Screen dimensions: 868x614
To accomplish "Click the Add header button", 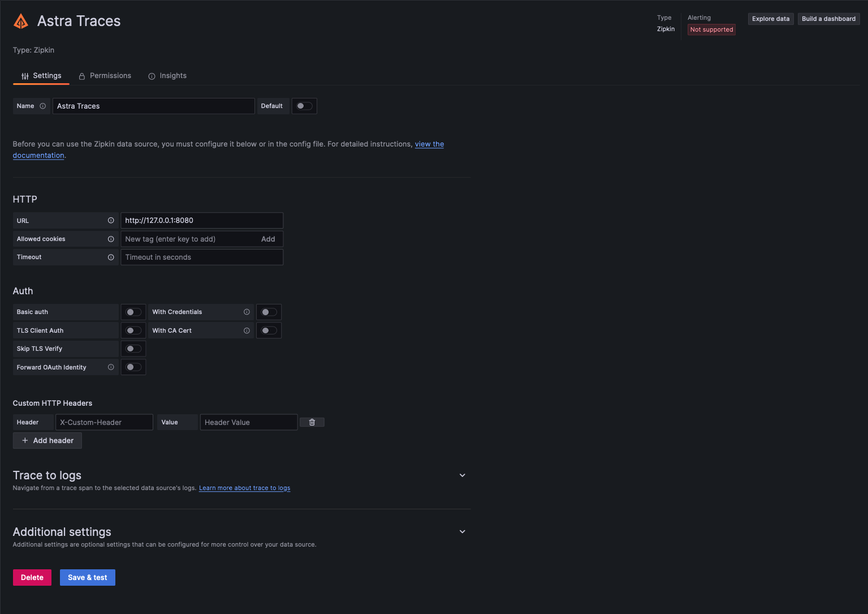I will click(47, 440).
